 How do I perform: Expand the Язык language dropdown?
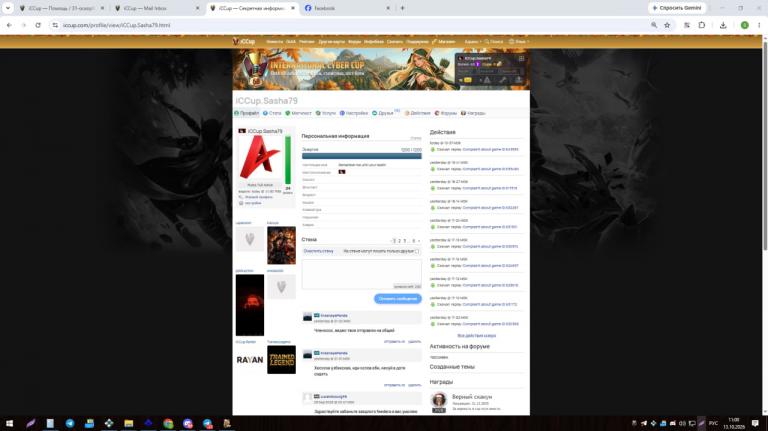tap(519, 42)
